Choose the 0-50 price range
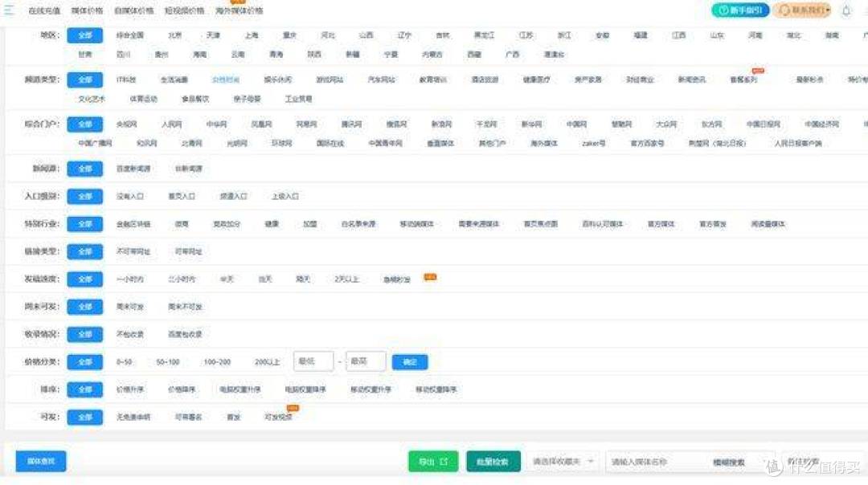868x485 pixels. (124, 362)
